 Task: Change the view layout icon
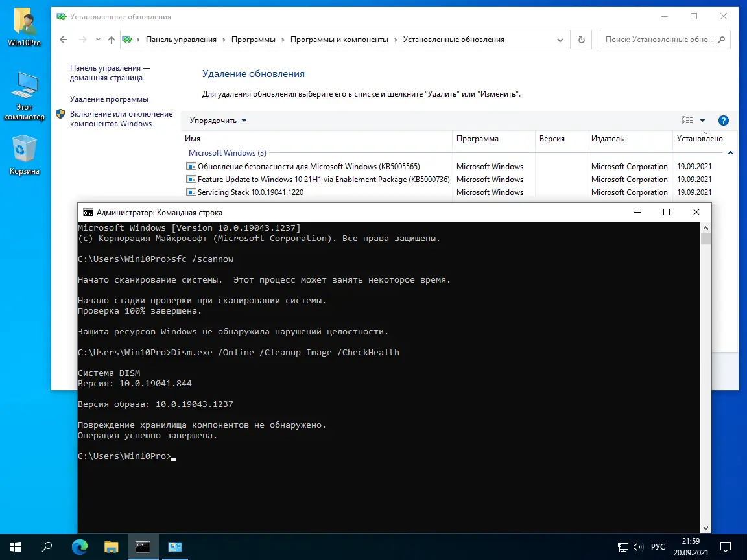[687, 121]
